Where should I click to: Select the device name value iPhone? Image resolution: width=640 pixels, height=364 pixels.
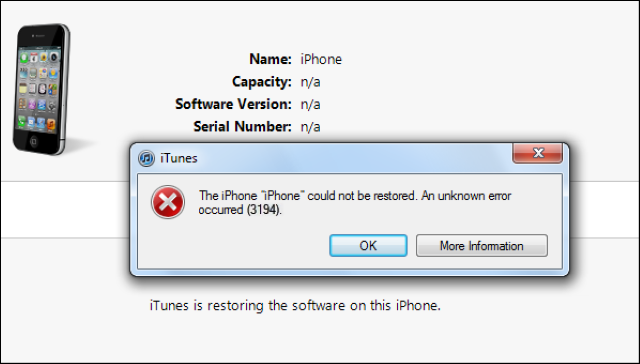[321, 59]
